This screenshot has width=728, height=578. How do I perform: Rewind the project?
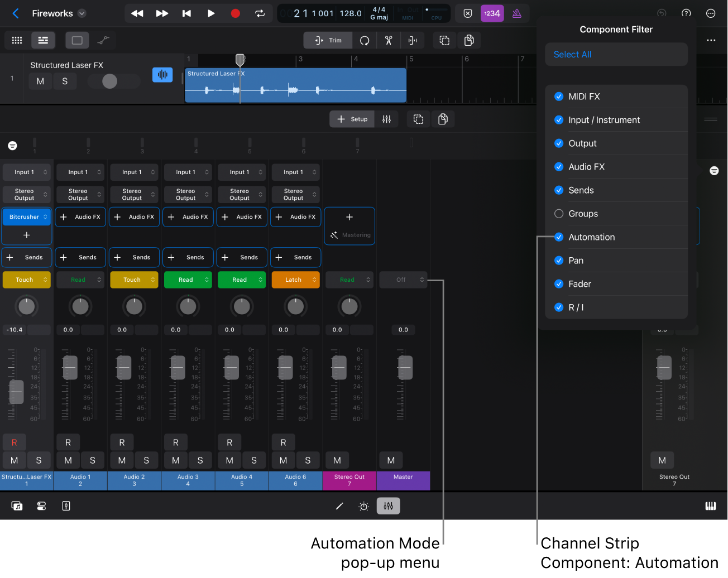click(x=137, y=13)
